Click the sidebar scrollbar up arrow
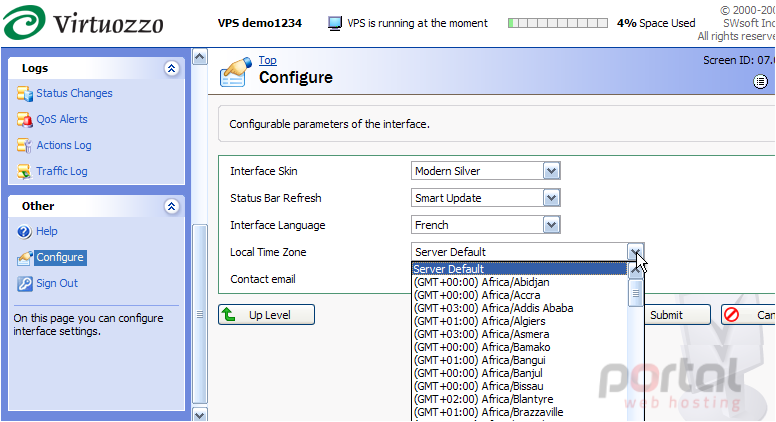The image size is (776, 422). (x=199, y=57)
